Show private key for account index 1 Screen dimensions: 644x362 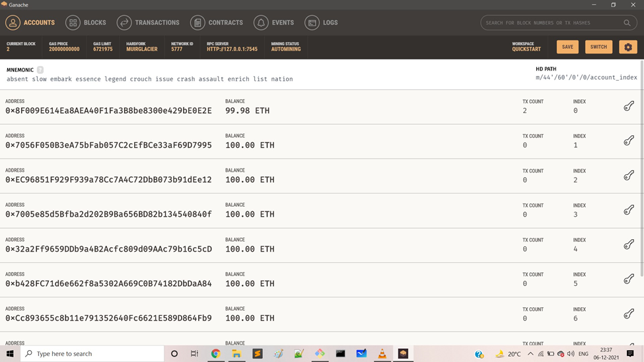tap(629, 141)
